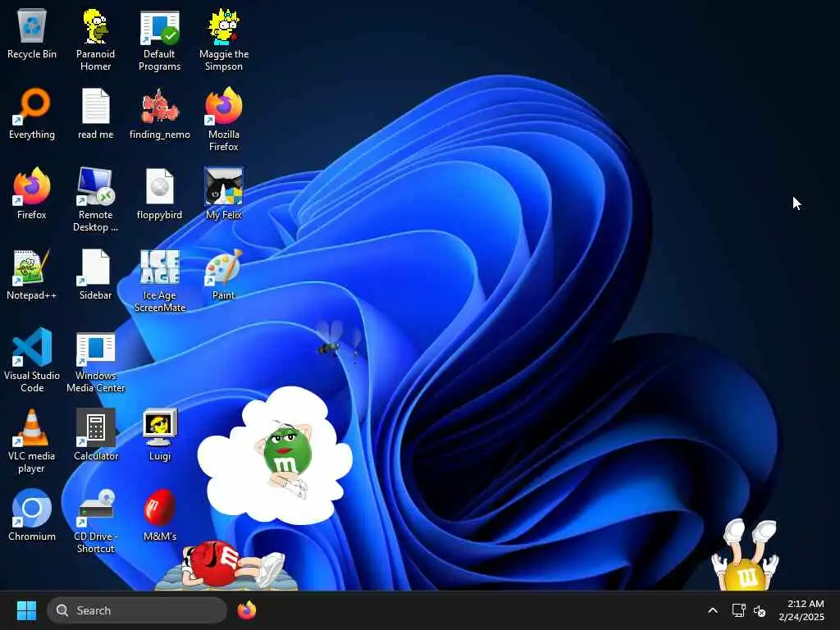Select VLC media player icon
The height and width of the screenshot is (630, 840).
click(x=32, y=442)
